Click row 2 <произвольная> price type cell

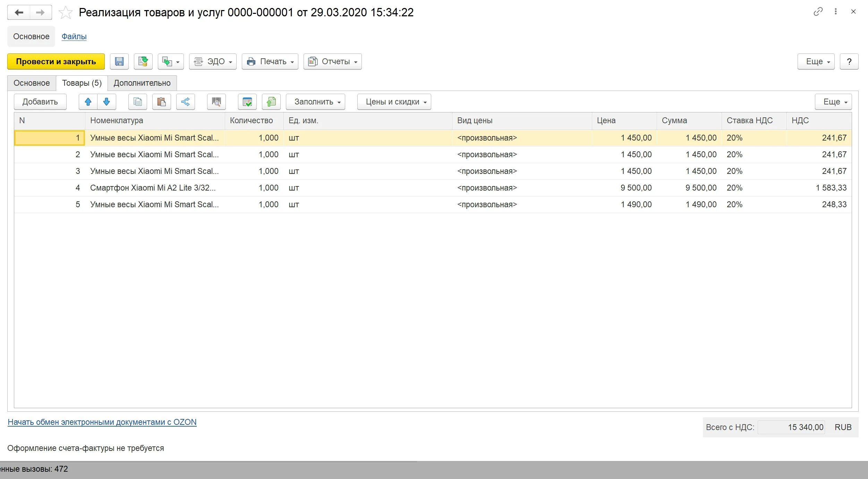[522, 154]
